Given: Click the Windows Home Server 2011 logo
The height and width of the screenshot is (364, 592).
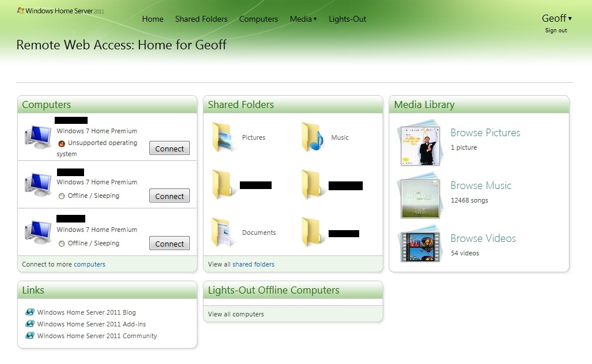Looking at the screenshot, I should point(61,11).
